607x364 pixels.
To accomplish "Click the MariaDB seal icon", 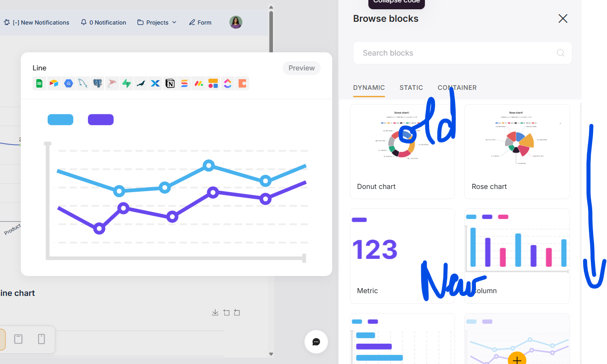I will (x=141, y=83).
